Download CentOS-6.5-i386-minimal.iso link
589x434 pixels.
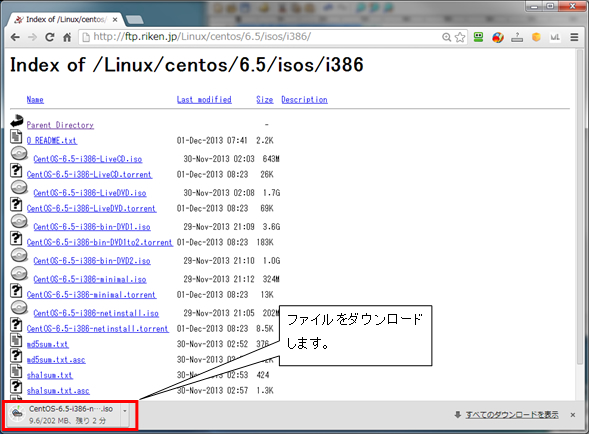click(90, 279)
